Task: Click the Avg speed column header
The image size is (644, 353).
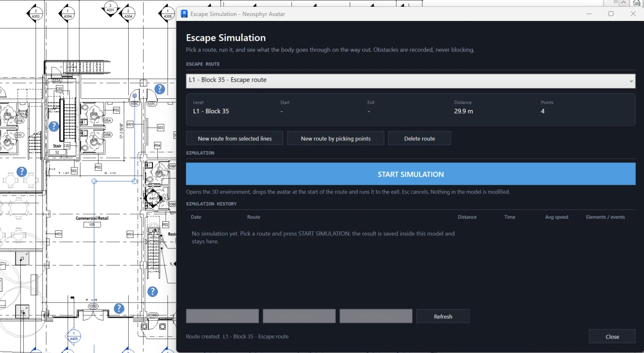Action: (x=557, y=217)
